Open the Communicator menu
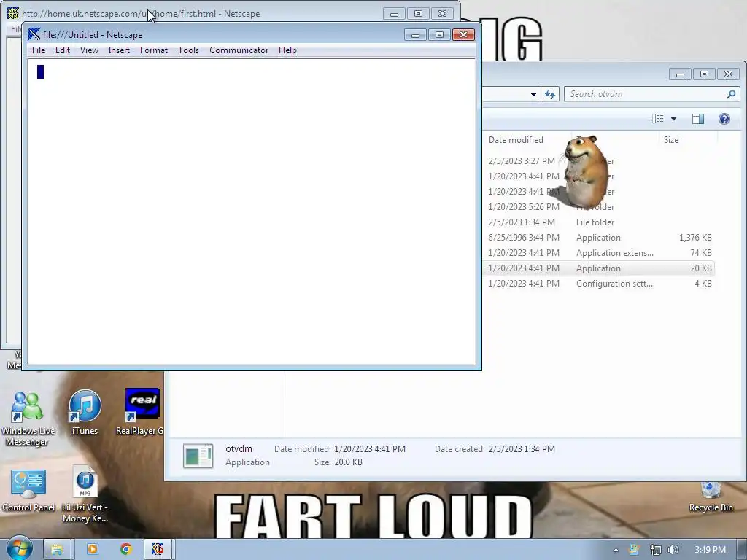The image size is (747, 560). click(239, 50)
